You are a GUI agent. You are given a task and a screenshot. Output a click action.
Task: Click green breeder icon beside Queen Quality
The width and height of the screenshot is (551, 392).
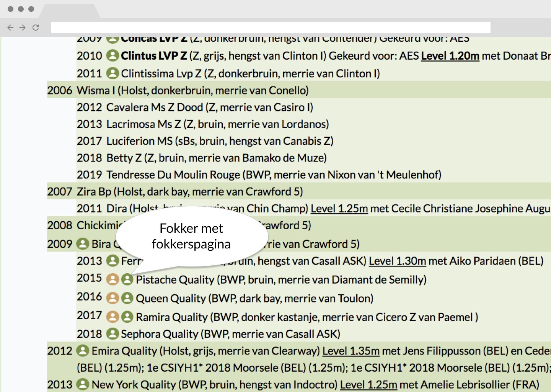(x=127, y=298)
